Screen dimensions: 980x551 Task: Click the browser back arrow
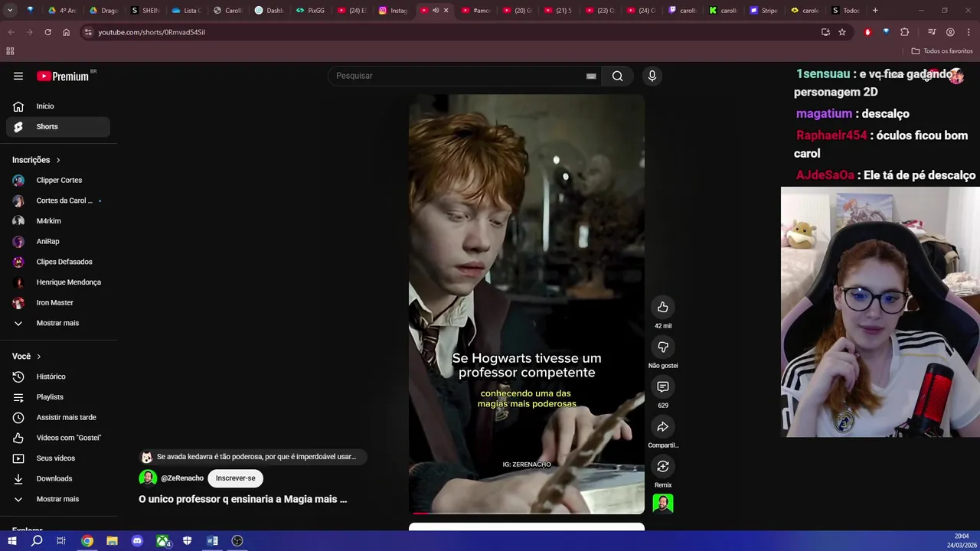pyautogui.click(x=11, y=32)
